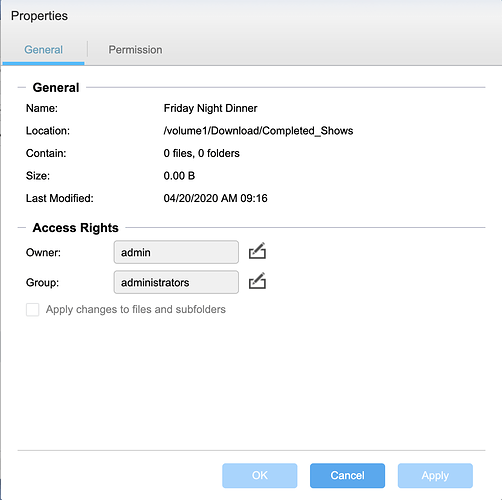
Task: Switch to the General tab
Action: 43,50
